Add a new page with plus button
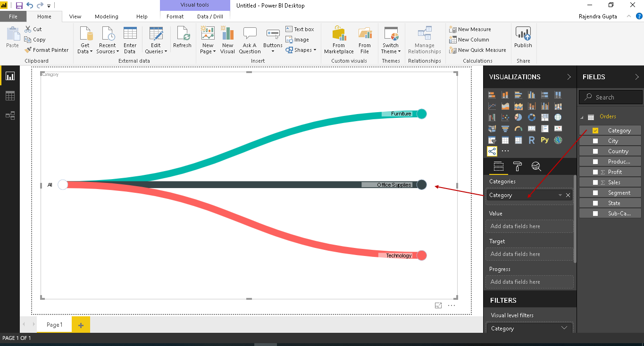This screenshot has height=346, width=644. click(81, 325)
